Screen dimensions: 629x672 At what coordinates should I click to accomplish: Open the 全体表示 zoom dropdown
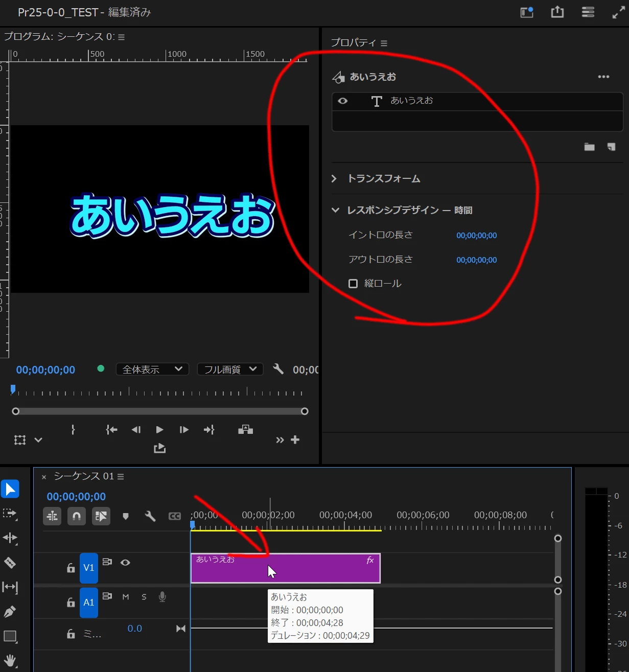coord(152,369)
